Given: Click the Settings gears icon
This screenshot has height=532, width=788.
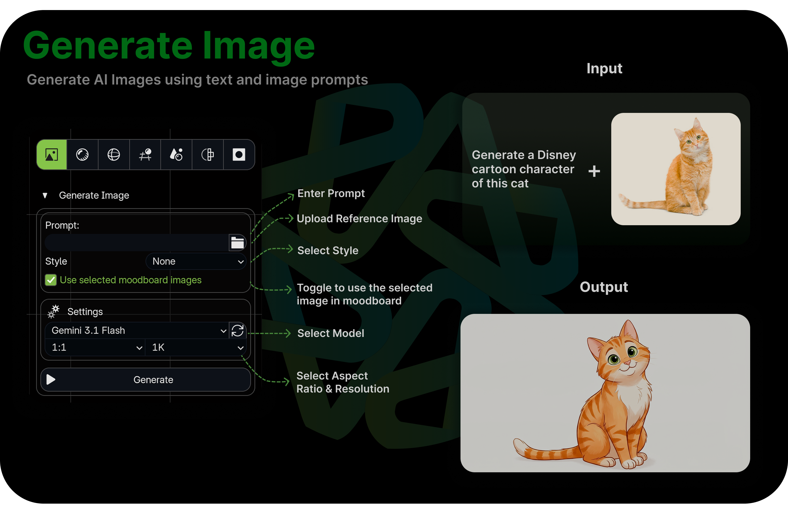Looking at the screenshot, I should tap(53, 311).
